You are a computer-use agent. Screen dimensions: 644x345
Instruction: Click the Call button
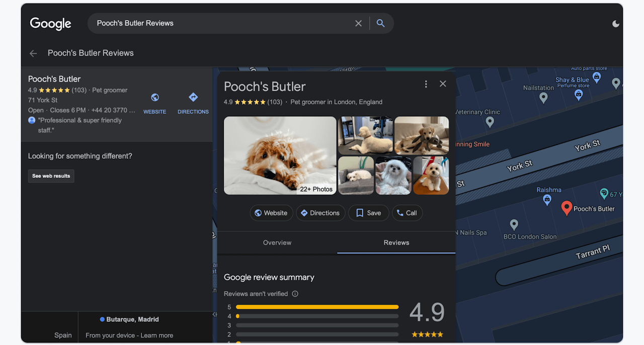pyautogui.click(x=407, y=213)
